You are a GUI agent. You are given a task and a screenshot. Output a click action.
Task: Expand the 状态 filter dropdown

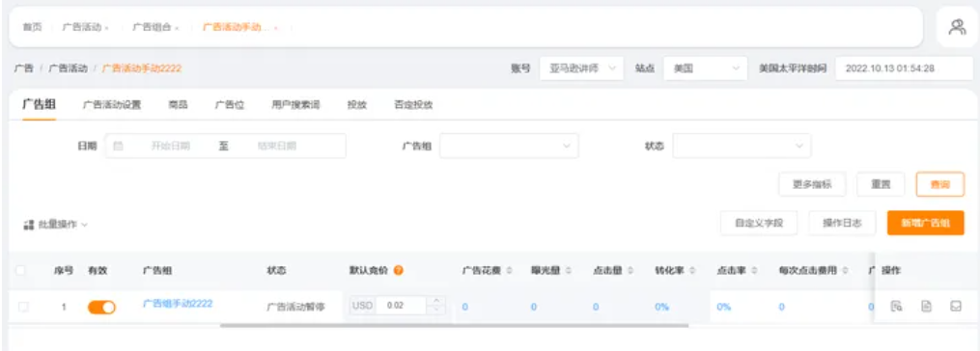coord(742,147)
